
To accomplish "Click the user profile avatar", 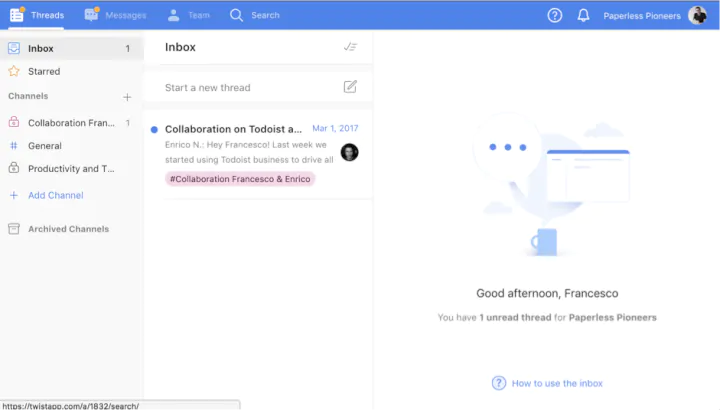I will tap(698, 16).
